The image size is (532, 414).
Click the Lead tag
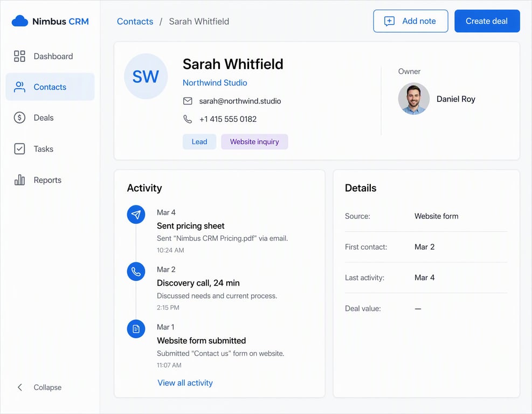pos(199,142)
